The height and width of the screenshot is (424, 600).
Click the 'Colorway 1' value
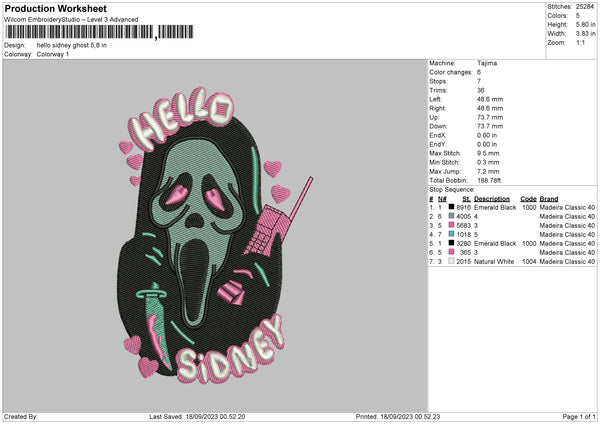click(x=53, y=54)
